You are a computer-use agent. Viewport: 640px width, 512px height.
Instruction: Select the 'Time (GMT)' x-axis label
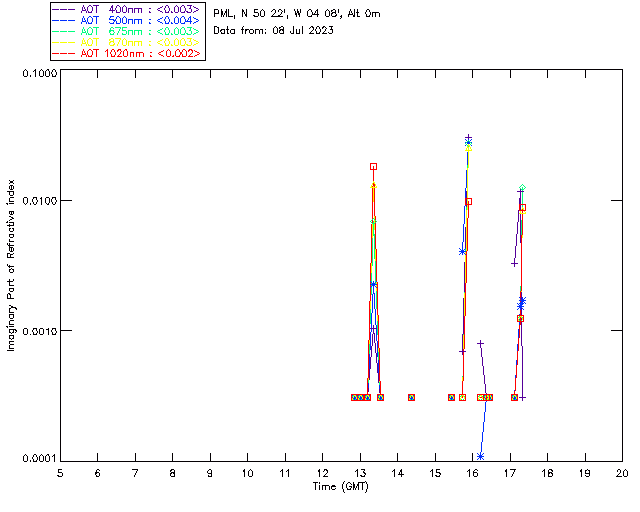tap(341, 485)
